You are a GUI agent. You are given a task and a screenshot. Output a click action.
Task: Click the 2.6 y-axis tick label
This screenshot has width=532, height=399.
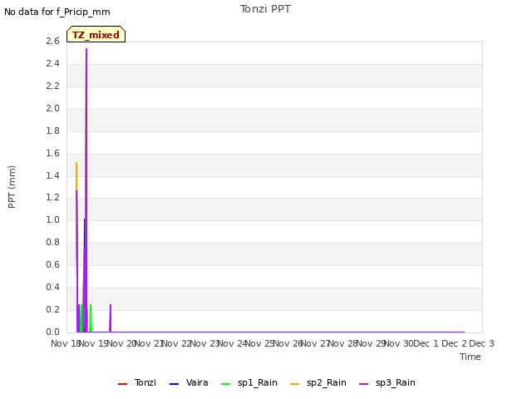point(52,41)
